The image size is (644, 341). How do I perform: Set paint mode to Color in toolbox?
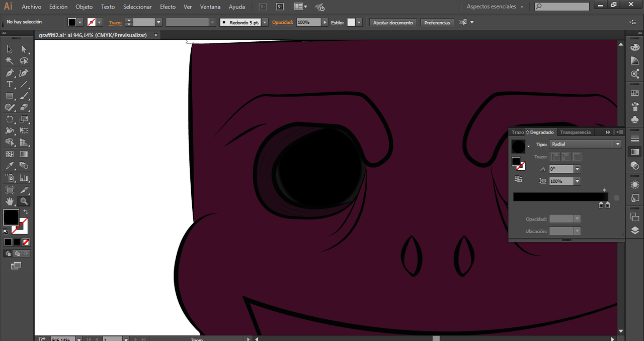click(x=8, y=242)
